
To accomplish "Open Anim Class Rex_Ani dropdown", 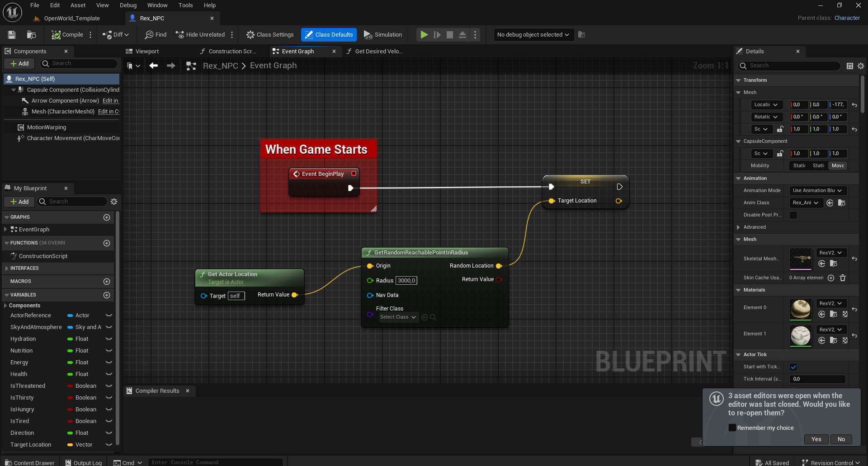I will [806, 203].
